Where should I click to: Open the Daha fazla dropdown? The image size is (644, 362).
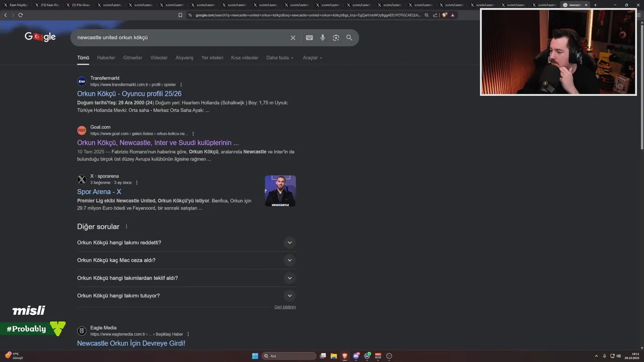pos(280,58)
